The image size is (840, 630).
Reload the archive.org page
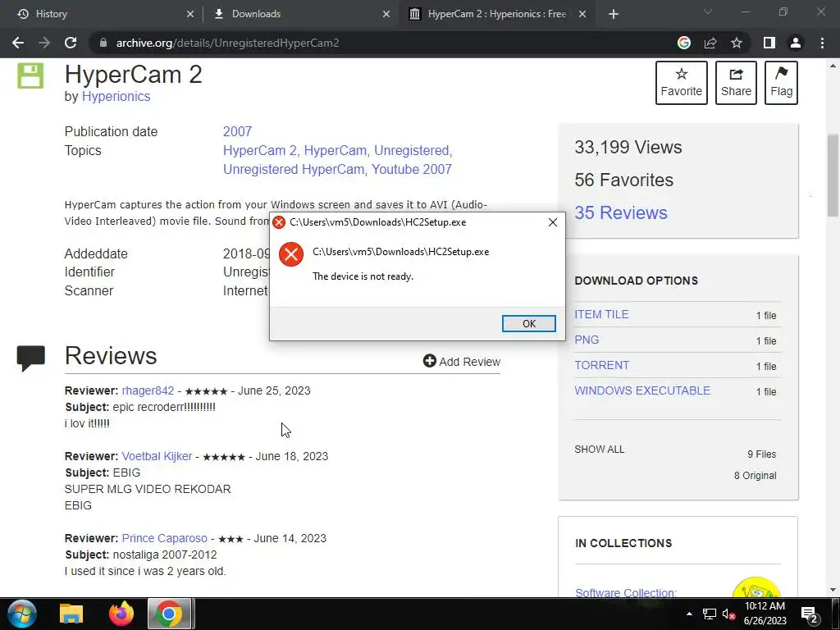point(71,43)
